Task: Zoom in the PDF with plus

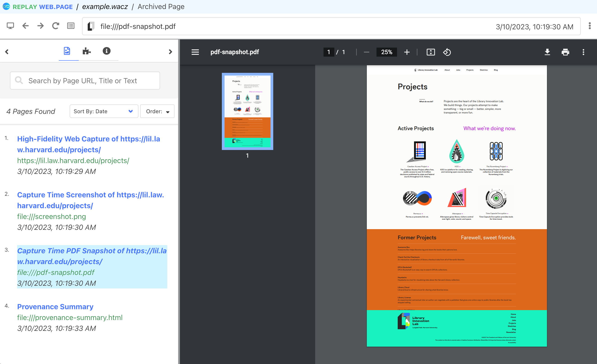Action: coord(407,52)
